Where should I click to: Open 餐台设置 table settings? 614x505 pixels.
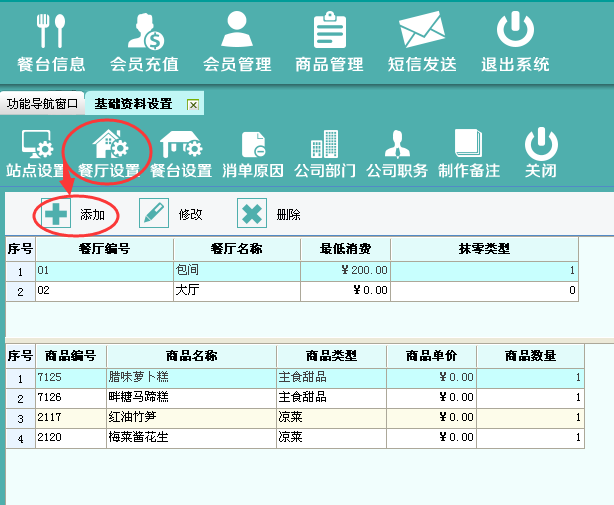point(181,153)
